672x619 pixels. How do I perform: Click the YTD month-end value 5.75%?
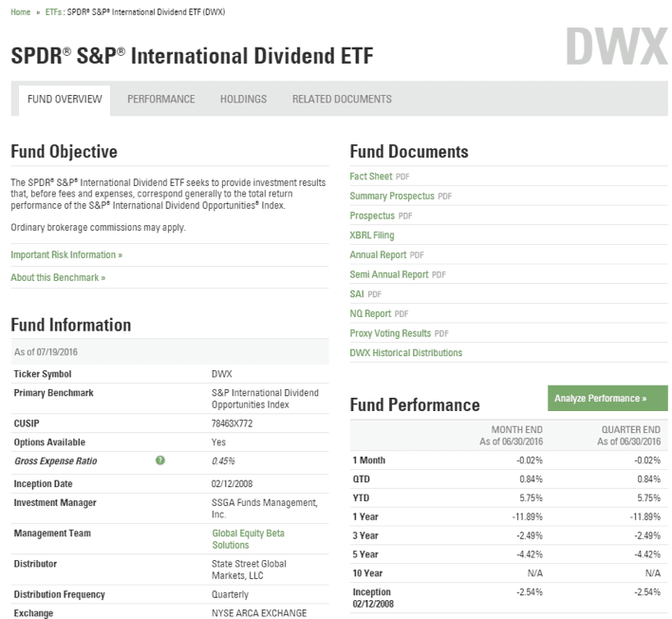531,498
